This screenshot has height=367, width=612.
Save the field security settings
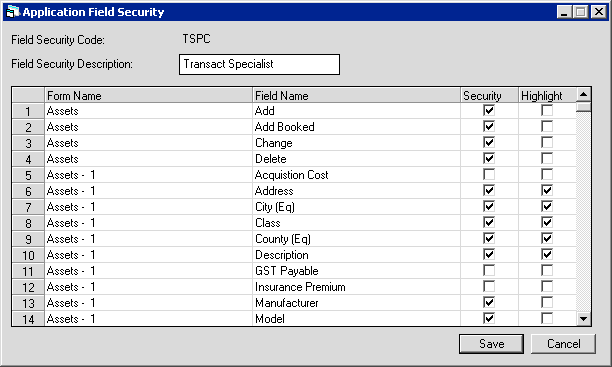pyautogui.click(x=491, y=344)
